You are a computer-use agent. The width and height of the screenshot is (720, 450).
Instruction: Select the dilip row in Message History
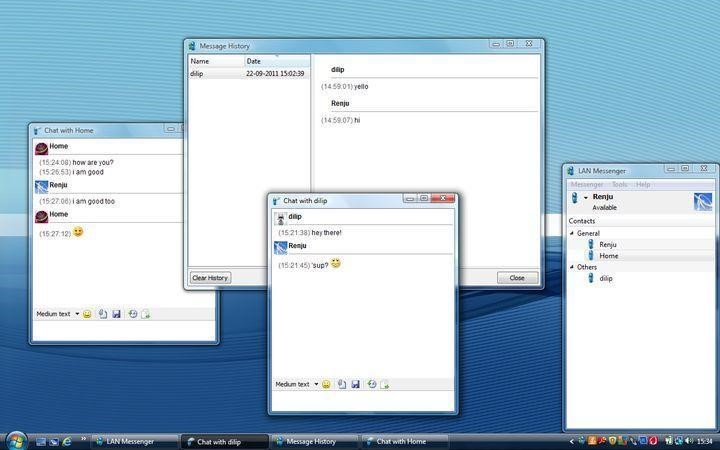point(249,73)
